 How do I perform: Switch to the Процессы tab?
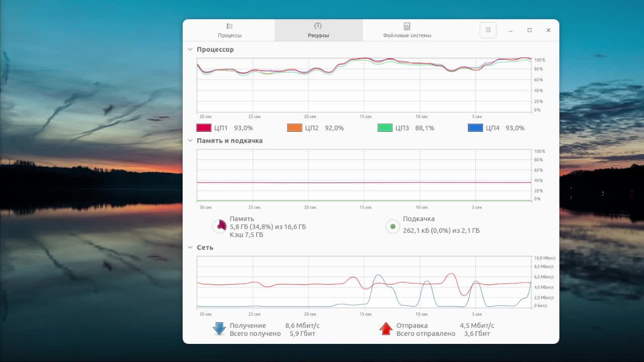(229, 30)
